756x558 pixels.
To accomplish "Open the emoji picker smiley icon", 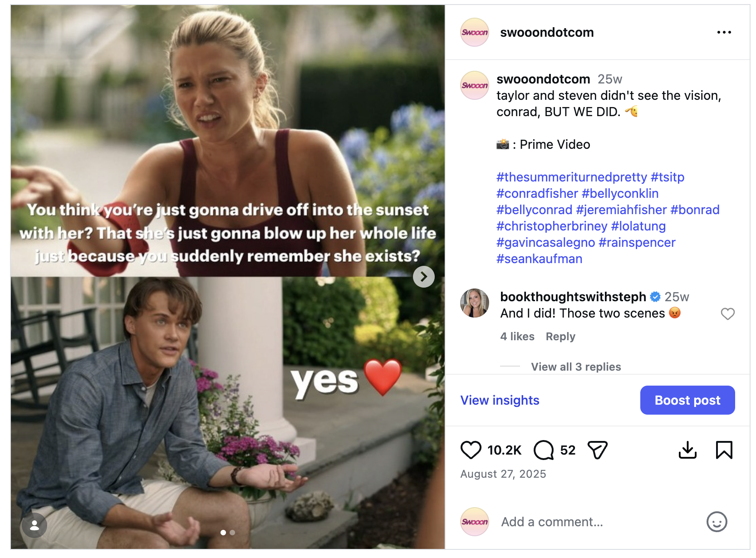I will tap(717, 522).
